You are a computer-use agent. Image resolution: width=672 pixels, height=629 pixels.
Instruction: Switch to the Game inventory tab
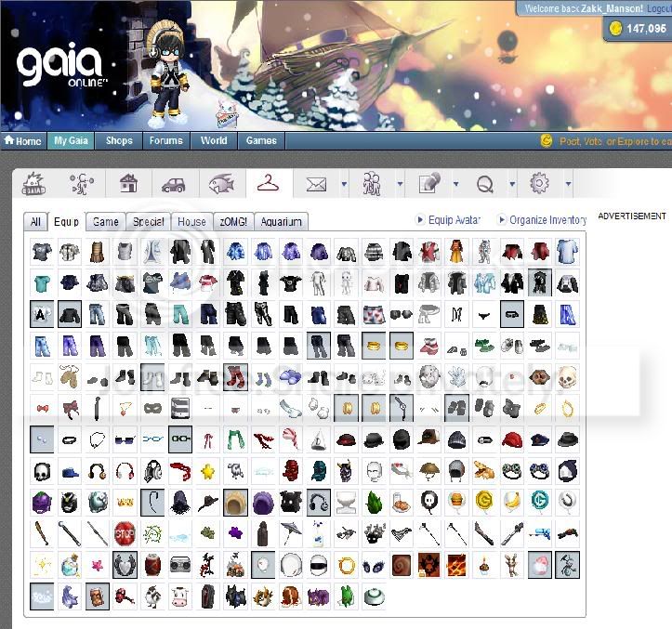point(105,222)
